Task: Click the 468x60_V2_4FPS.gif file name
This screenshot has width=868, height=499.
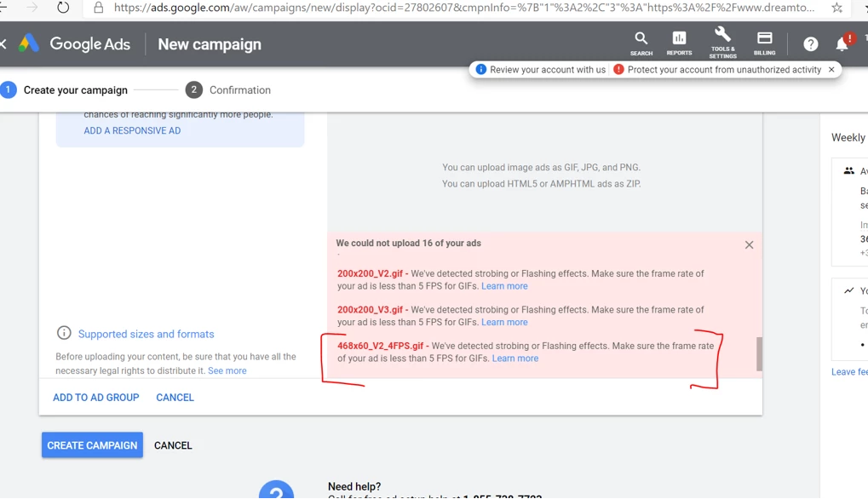Action: pos(380,346)
